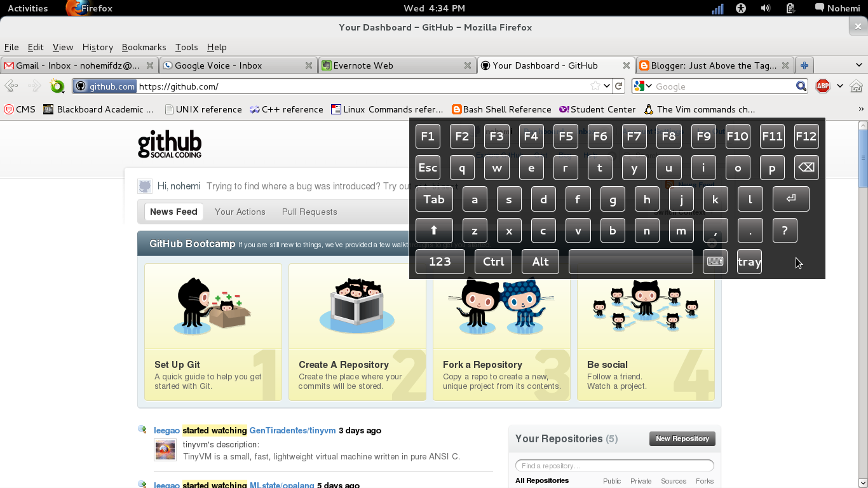Viewport: 868px width, 488px height.
Task: Open the URL history dropdown arrow
Action: coord(607,86)
